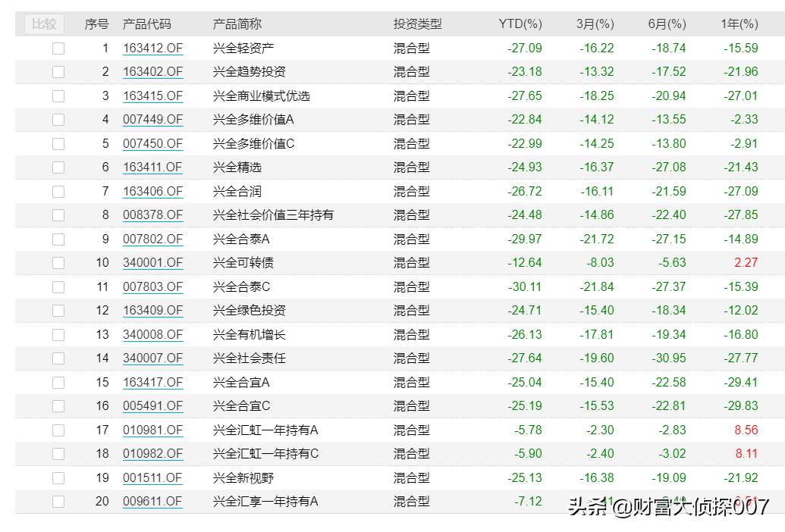
Task: Select checkbox for 兴全可转债
Action: 58,263
